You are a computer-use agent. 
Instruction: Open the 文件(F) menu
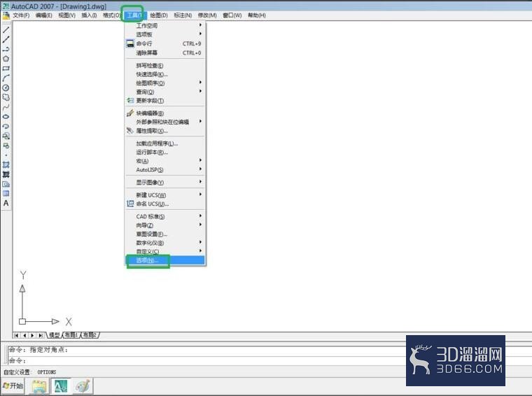21,15
